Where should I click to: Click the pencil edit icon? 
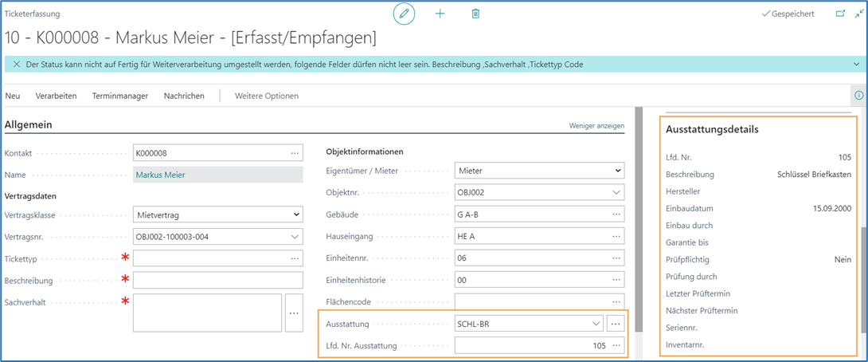(405, 14)
